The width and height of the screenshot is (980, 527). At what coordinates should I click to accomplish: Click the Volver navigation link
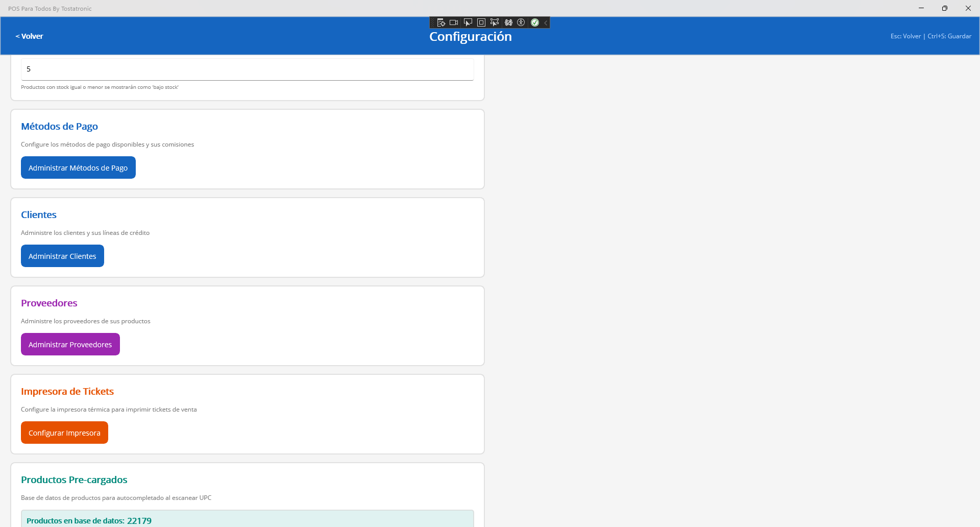pos(29,36)
